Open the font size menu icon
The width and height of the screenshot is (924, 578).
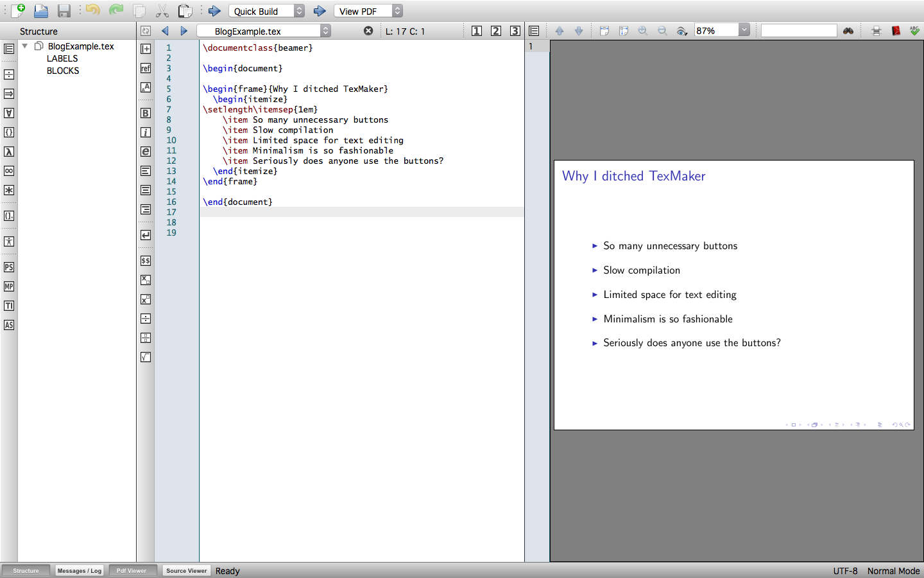[146, 87]
